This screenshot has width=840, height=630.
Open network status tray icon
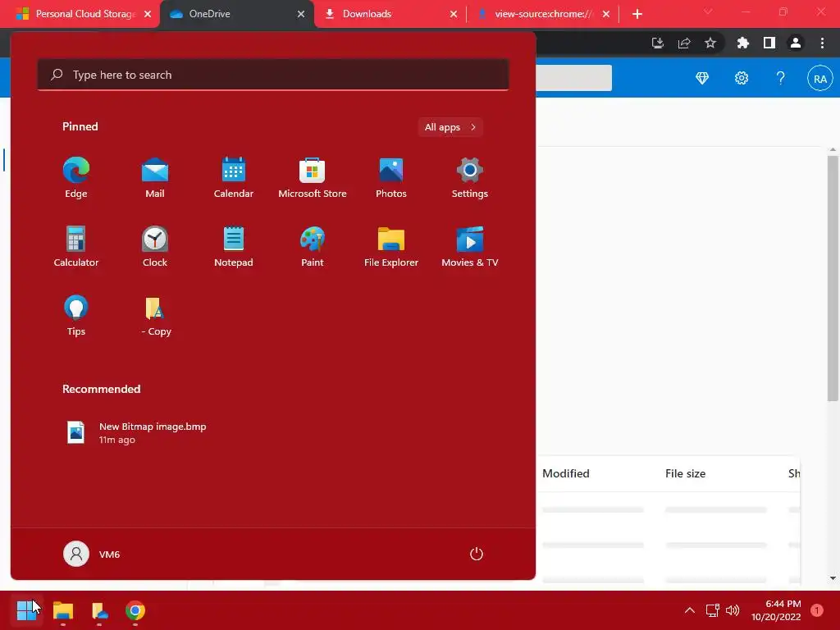point(712,610)
